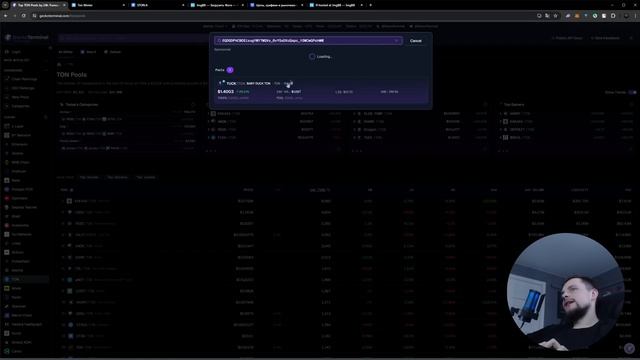Click the TON Pools heading

(72, 75)
